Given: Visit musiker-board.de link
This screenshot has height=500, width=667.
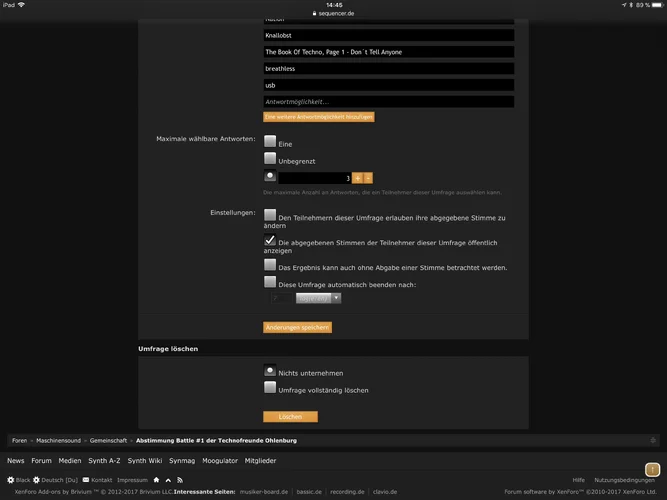Looking at the screenshot, I should [264, 491].
